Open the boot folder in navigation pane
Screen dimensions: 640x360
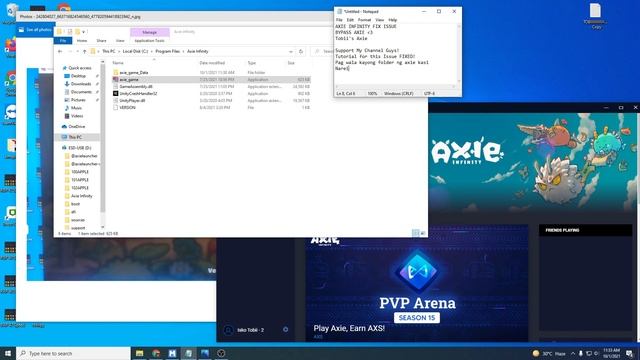tap(76, 204)
